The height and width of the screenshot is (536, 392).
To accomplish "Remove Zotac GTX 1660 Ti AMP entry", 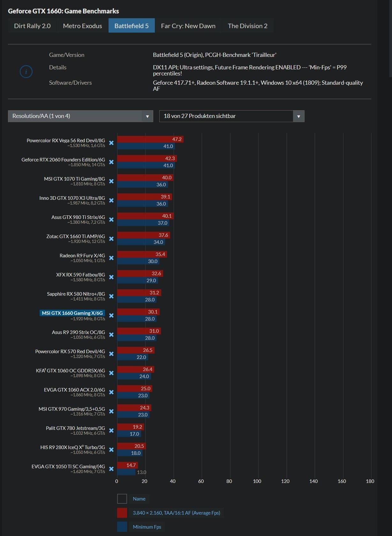I will tap(111, 239).
